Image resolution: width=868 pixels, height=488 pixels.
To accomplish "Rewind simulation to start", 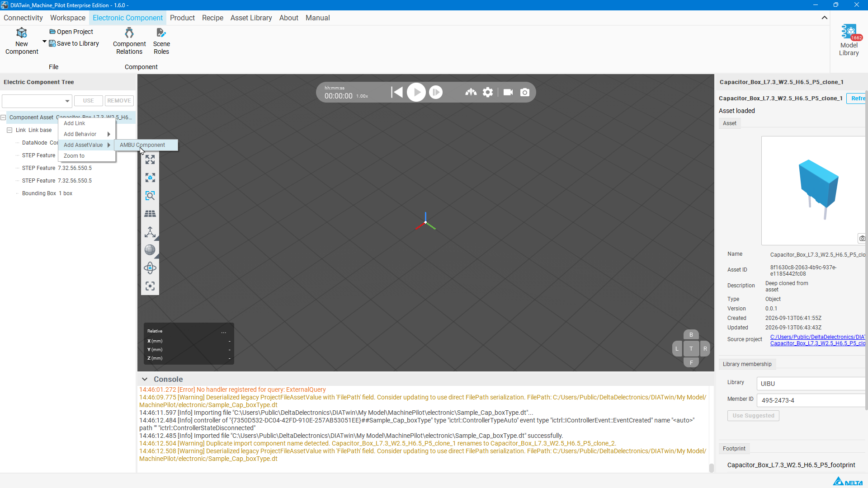I will click(397, 92).
